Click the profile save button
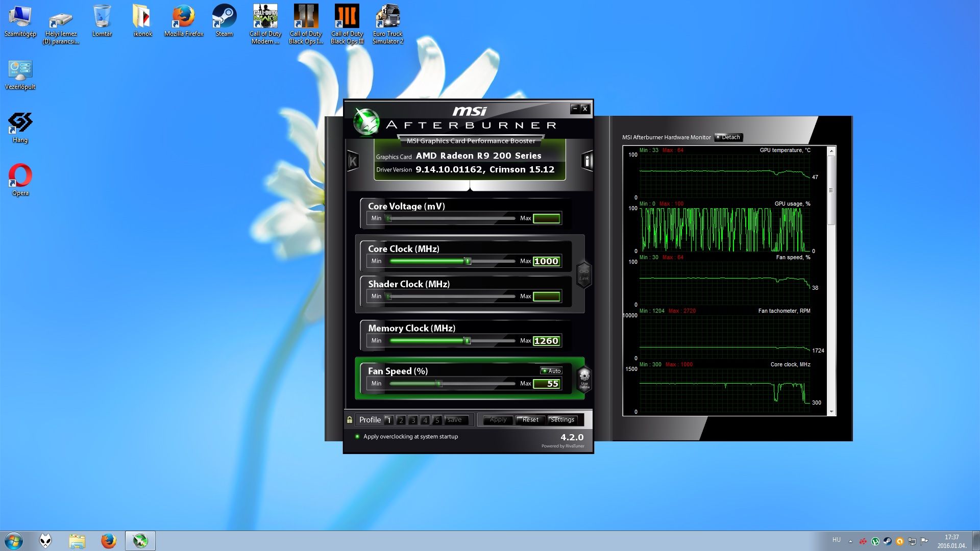 pos(455,420)
